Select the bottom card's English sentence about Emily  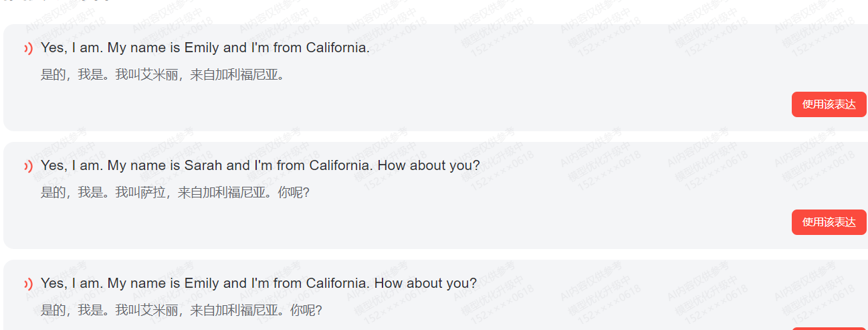tap(259, 284)
